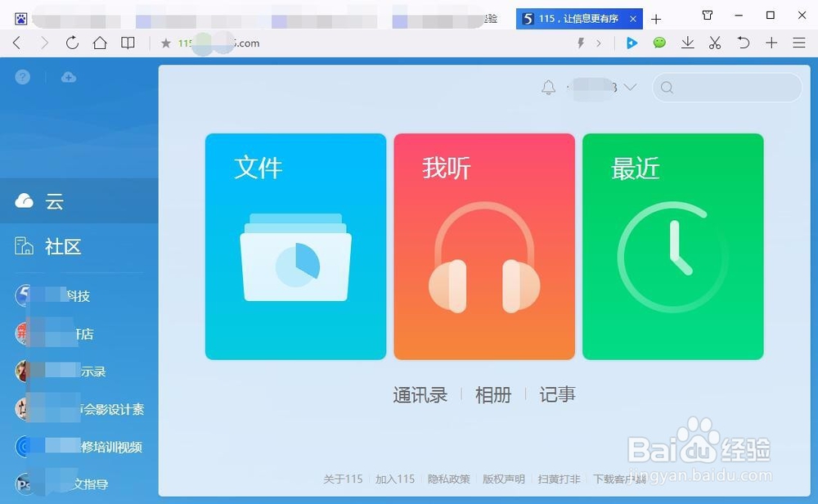Open 隐私政策 footer link
818x504 pixels.
448,479
